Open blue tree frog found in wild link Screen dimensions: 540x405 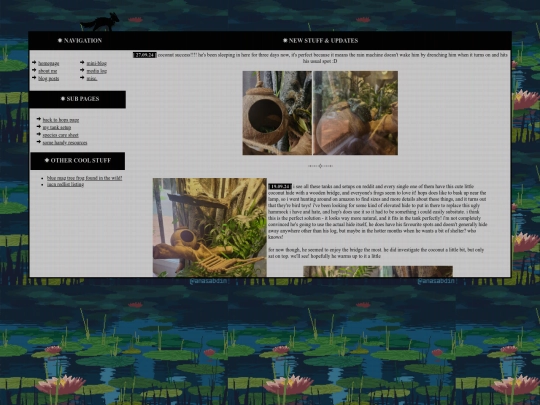pos(84,178)
